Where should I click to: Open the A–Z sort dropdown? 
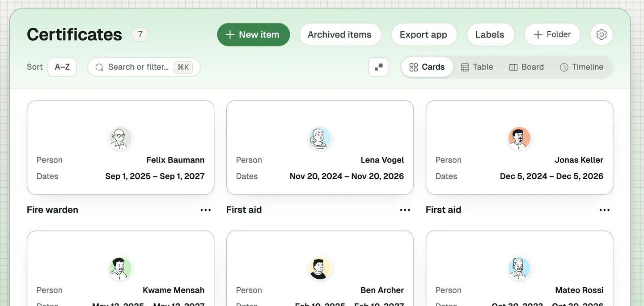click(62, 67)
